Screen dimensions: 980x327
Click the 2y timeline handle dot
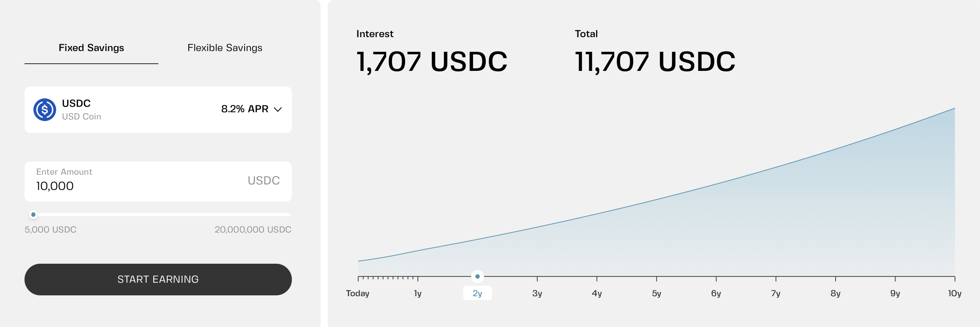(x=477, y=277)
